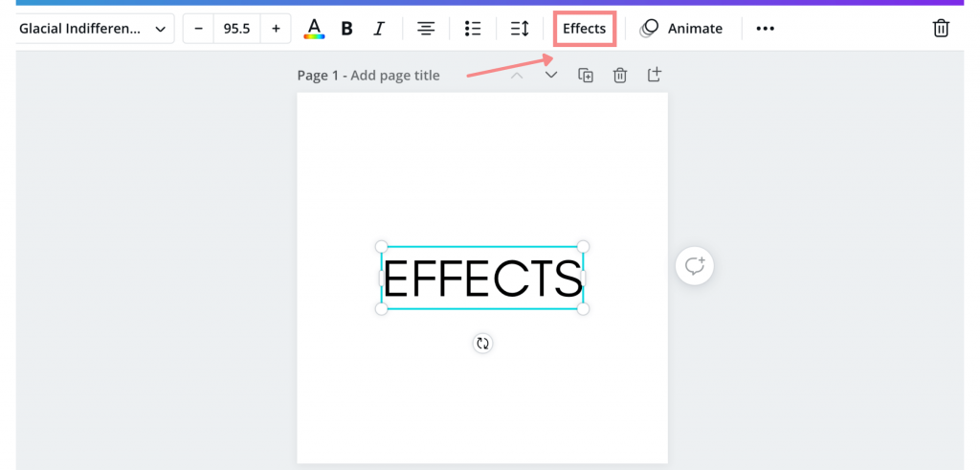Increase font size with plus button
The width and height of the screenshot is (980, 470).
point(276,29)
